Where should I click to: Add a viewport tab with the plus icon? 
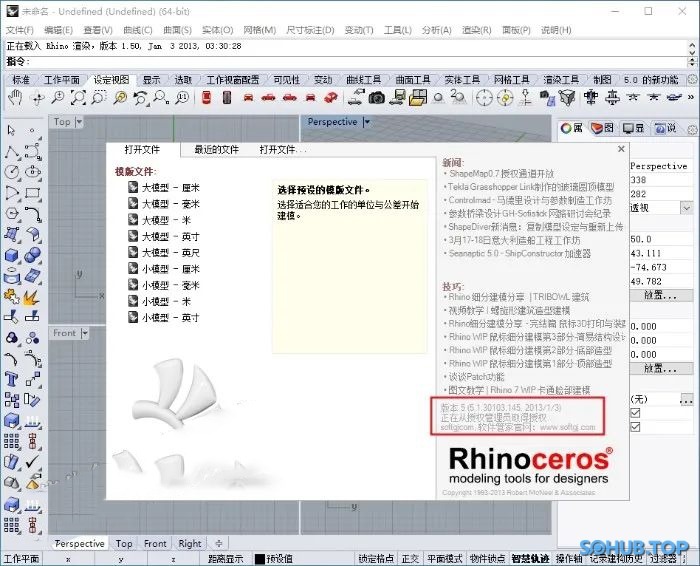[x=218, y=543]
